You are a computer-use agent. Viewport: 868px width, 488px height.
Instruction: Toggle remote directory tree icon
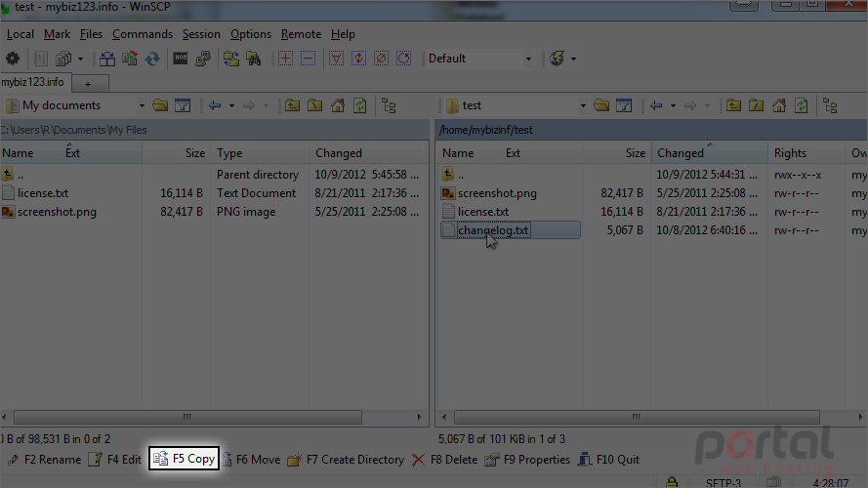coord(830,105)
